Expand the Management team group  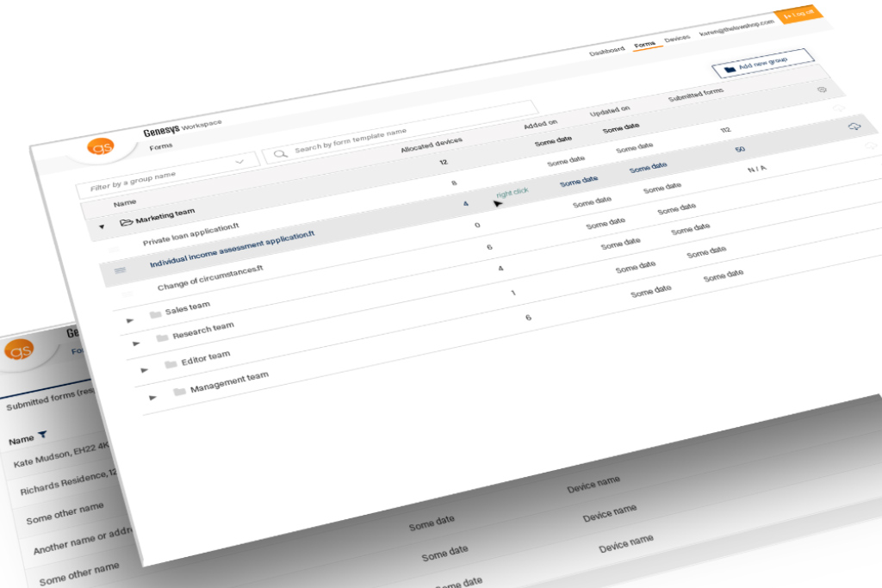point(152,398)
